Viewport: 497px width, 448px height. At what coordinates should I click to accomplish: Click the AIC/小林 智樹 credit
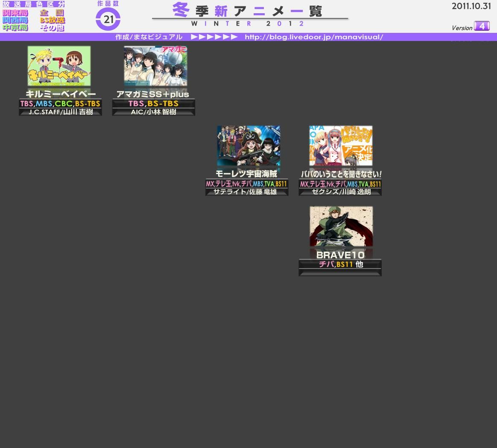(154, 112)
